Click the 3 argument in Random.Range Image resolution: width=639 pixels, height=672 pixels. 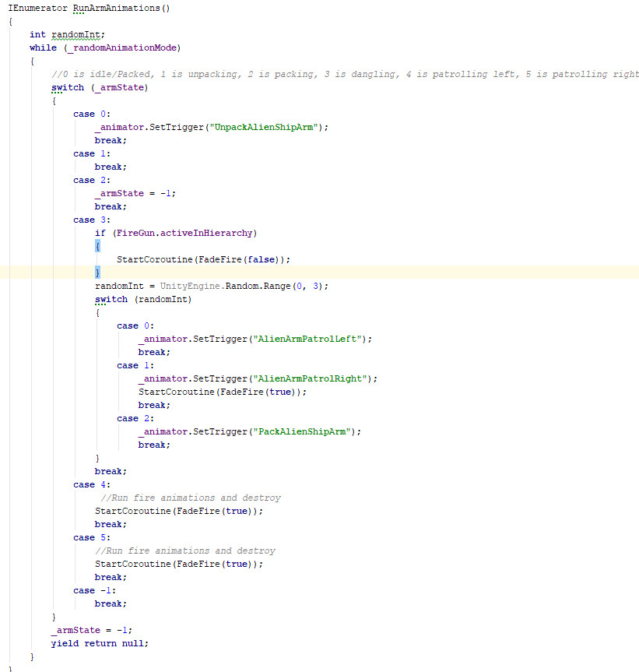tap(316, 287)
